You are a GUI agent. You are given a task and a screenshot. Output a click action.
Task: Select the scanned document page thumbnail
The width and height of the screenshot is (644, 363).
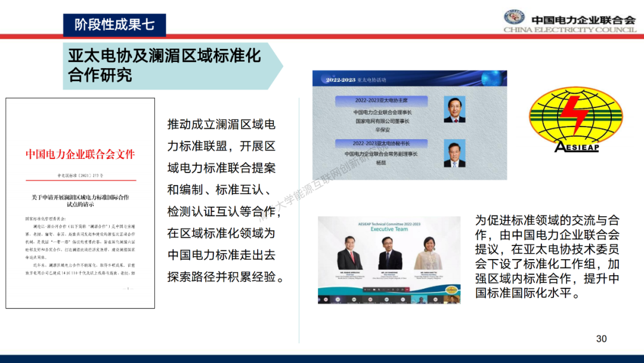pyautogui.click(x=80, y=203)
